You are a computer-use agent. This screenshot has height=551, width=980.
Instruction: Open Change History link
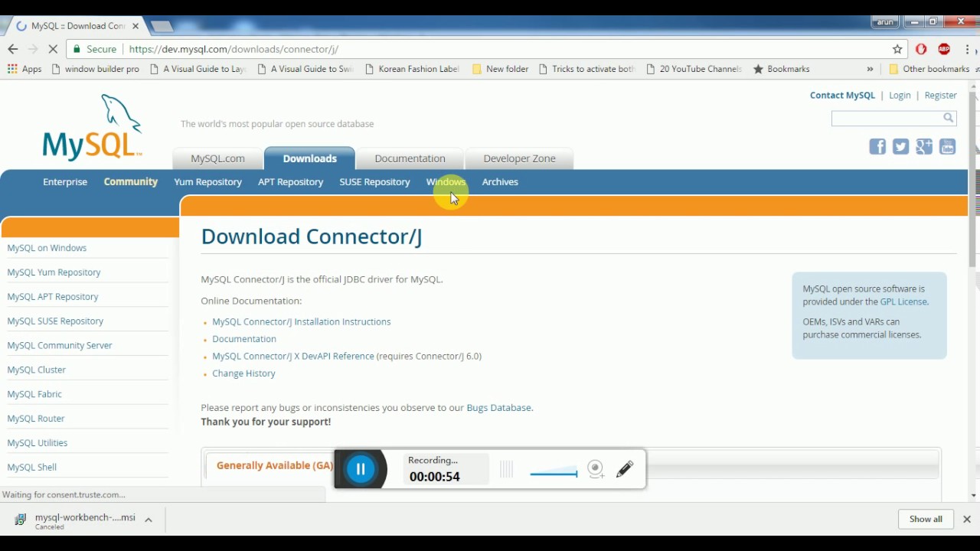(243, 373)
